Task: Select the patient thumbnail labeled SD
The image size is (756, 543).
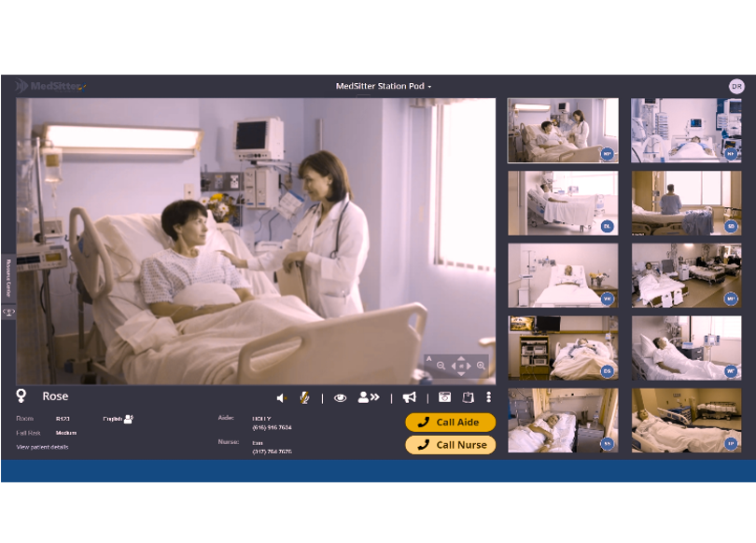Action: [x=686, y=202]
